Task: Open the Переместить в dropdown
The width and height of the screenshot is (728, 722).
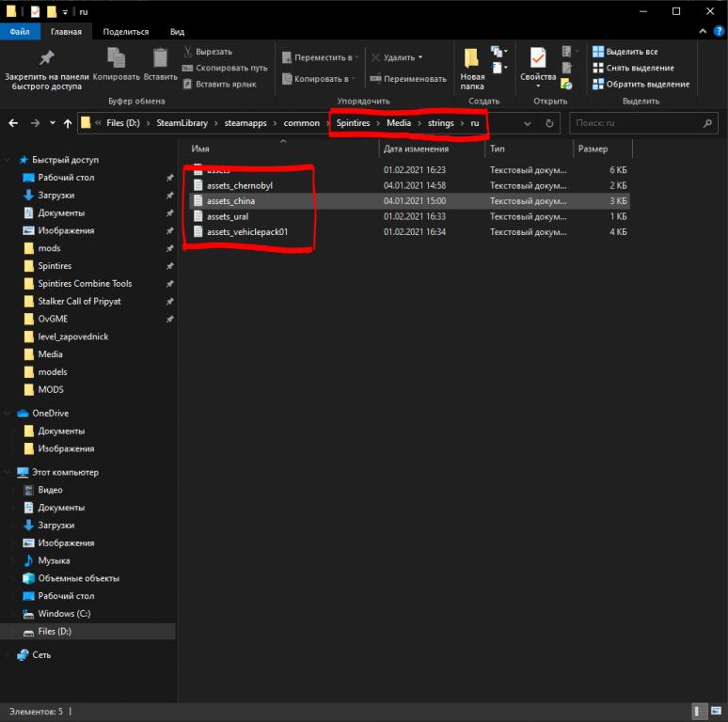Action: [x=318, y=57]
